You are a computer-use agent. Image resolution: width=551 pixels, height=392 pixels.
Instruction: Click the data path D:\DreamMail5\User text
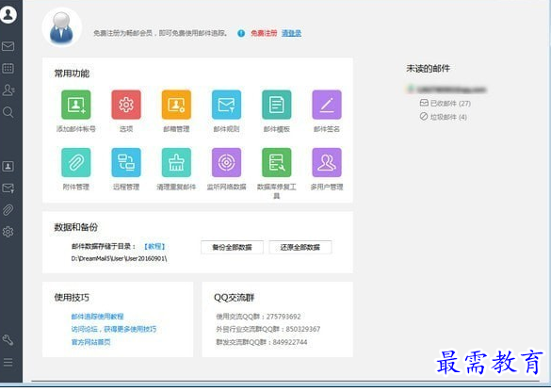(119, 259)
